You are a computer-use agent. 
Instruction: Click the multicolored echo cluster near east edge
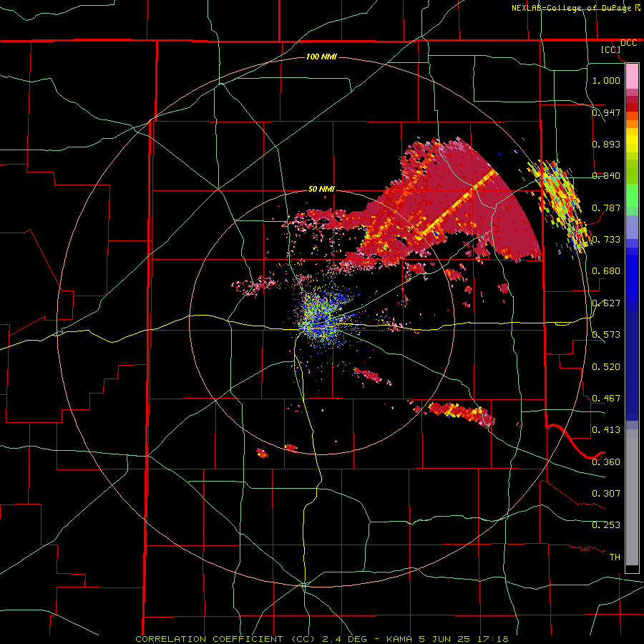560,205
